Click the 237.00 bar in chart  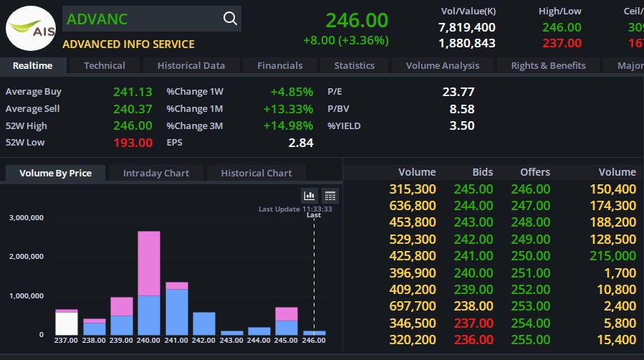[x=67, y=323]
